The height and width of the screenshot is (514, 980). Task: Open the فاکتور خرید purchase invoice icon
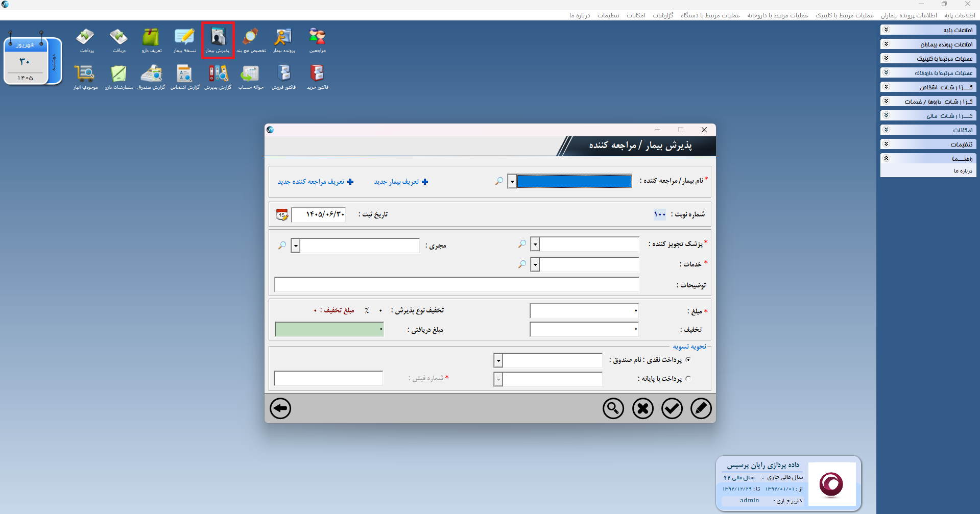pyautogui.click(x=317, y=77)
